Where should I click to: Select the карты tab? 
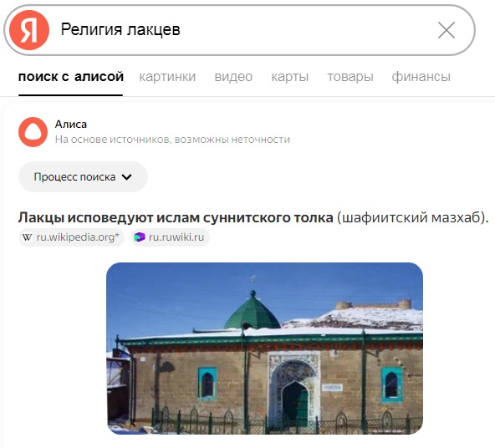coord(290,77)
